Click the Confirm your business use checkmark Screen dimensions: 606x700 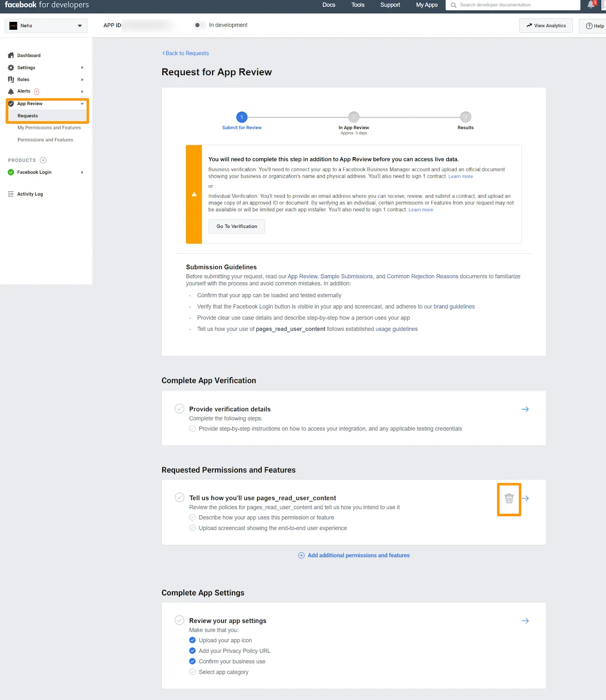click(x=193, y=661)
